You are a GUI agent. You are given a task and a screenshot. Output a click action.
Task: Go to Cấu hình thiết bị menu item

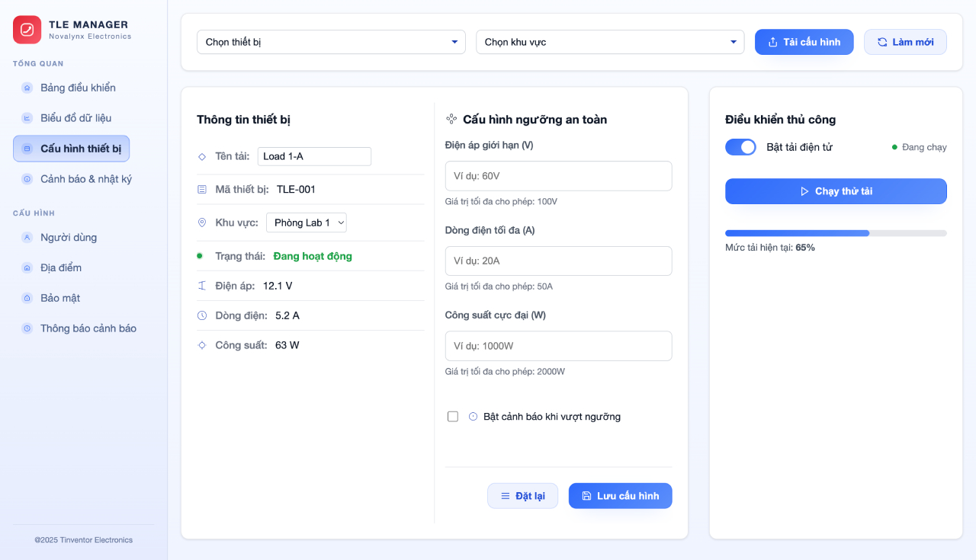pyautogui.click(x=72, y=149)
